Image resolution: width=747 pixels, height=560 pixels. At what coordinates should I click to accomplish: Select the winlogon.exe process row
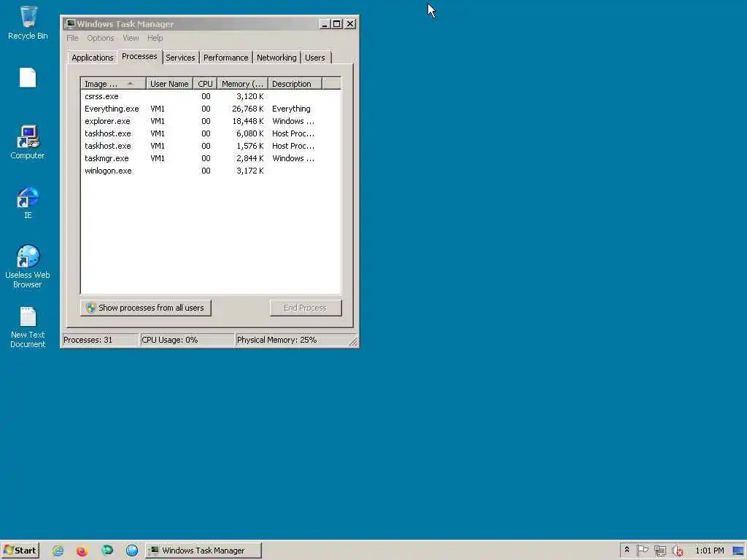pyautogui.click(x=211, y=171)
